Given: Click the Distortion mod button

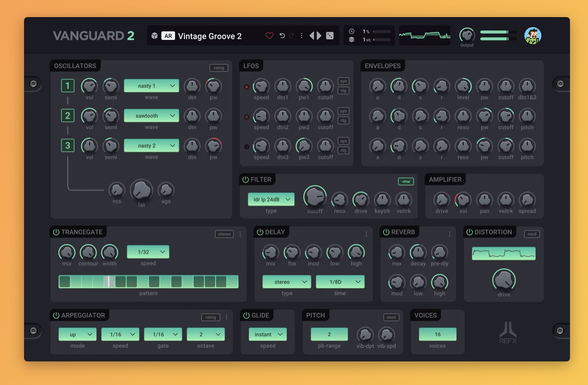Looking at the screenshot, I should coord(532,234).
